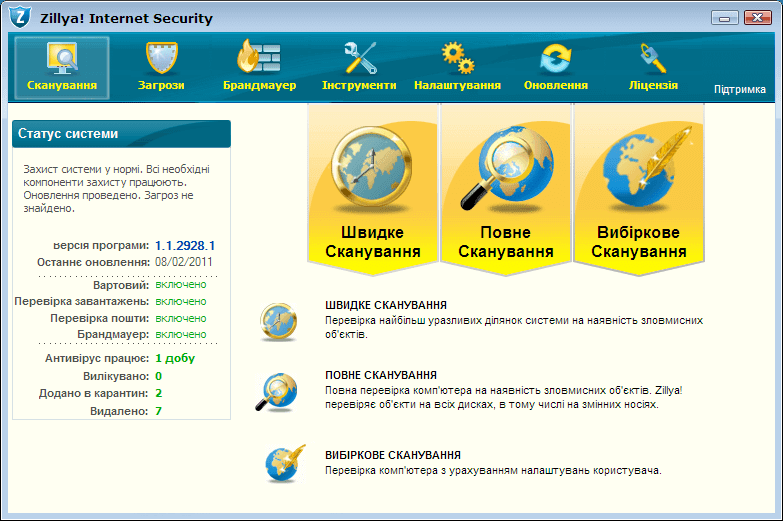
Task: Toggle Брандмауер включено status
Action: click(181, 335)
